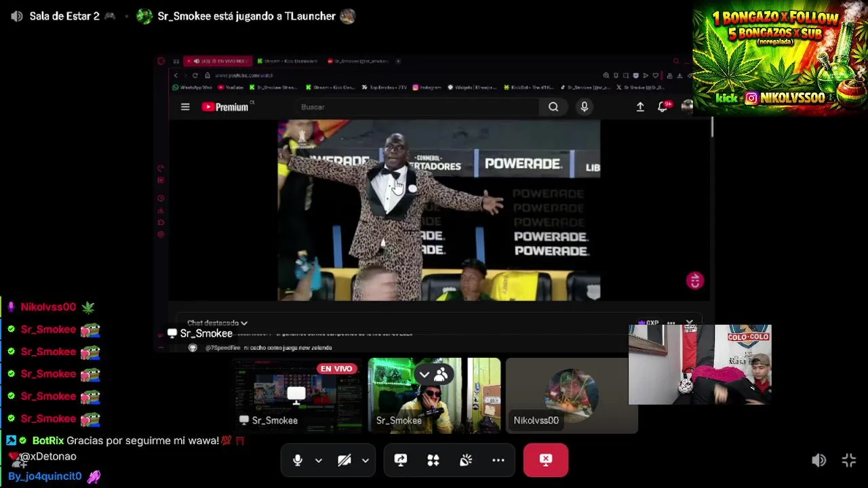Open the soundboard party-popper icon
The height and width of the screenshot is (488, 868).
466,460
